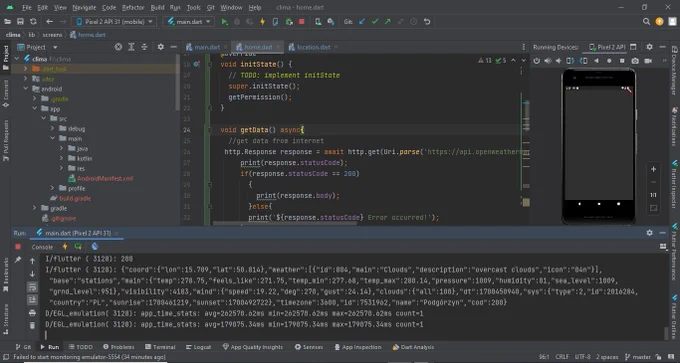Open Search Everywhere magnifier icon
Viewport: 680px width, 363px height.
647,22
